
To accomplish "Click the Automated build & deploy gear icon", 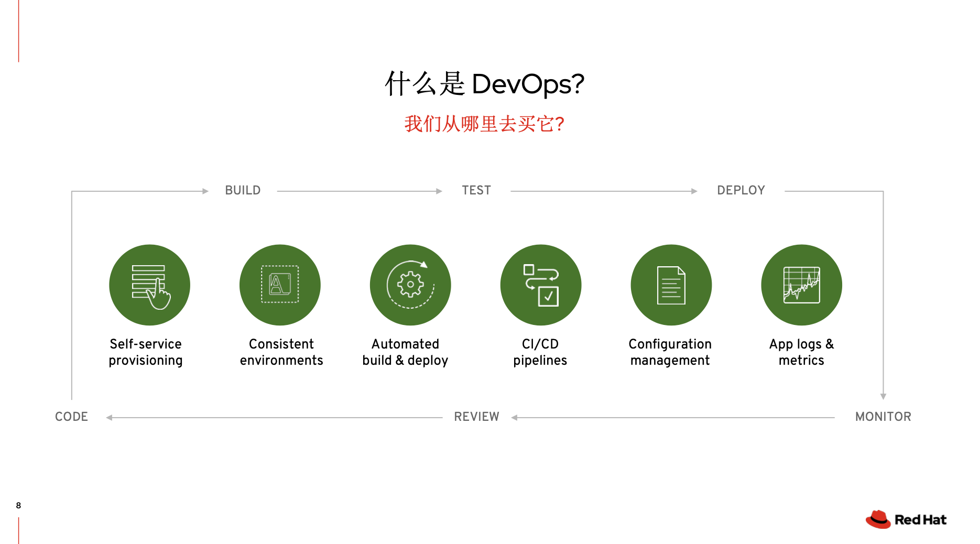I will click(410, 285).
